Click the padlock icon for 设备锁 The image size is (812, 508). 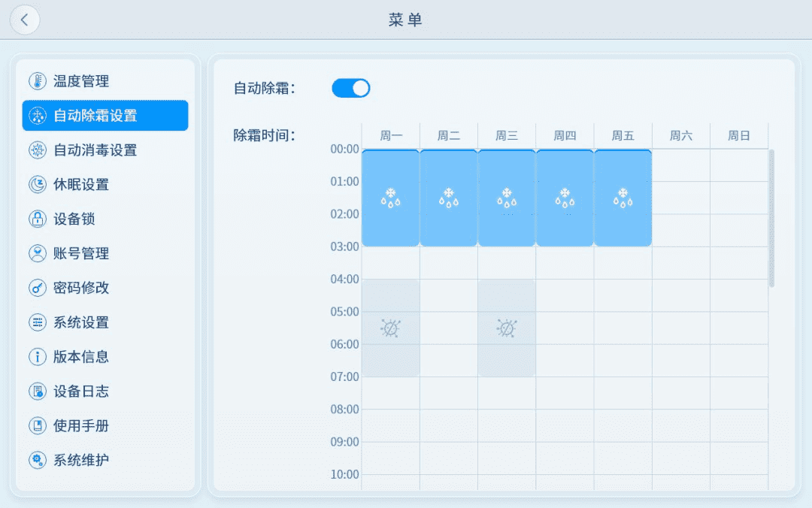[x=37, y=219]
